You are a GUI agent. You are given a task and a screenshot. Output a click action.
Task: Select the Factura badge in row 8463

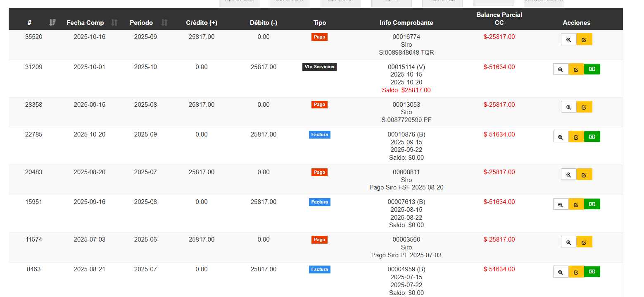(x=319, y=269)
